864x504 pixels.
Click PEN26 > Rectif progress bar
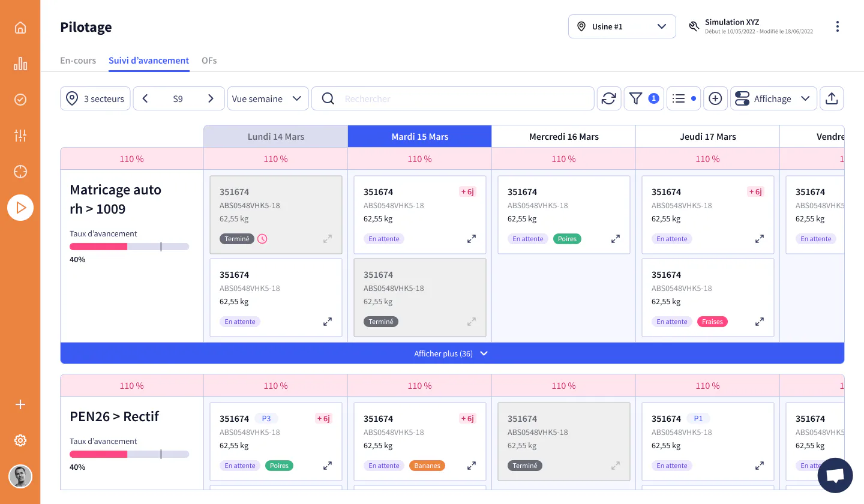click(x=129, y=454)
